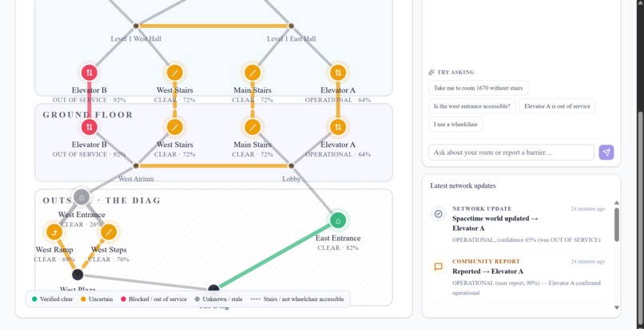Click the West Entrance home icon node
The width and height of the screenshot is (644, 329).
pyautogui.click(x=81, y=197)
